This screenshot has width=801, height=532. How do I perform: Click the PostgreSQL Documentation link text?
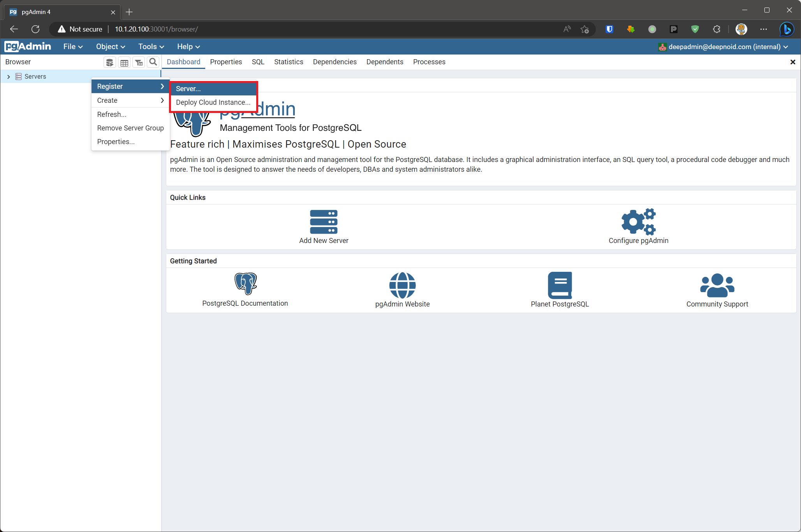click(x=245, y=303)
